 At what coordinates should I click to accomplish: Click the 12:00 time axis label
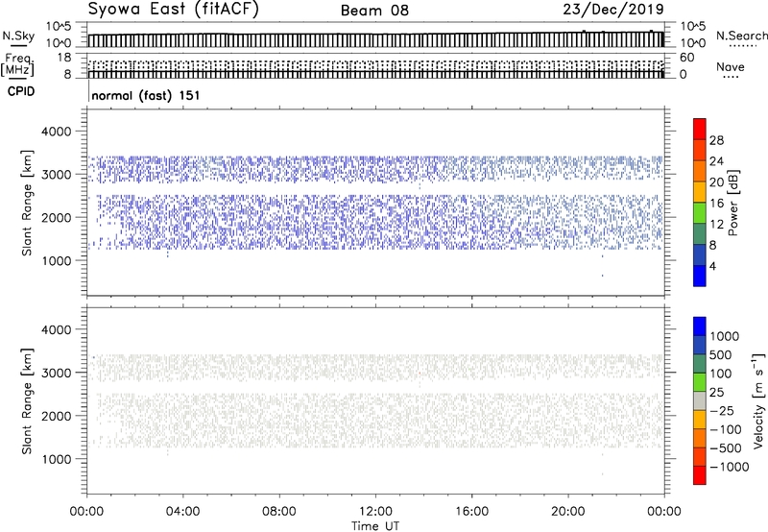pyautogui.click(x=375, y=512)
